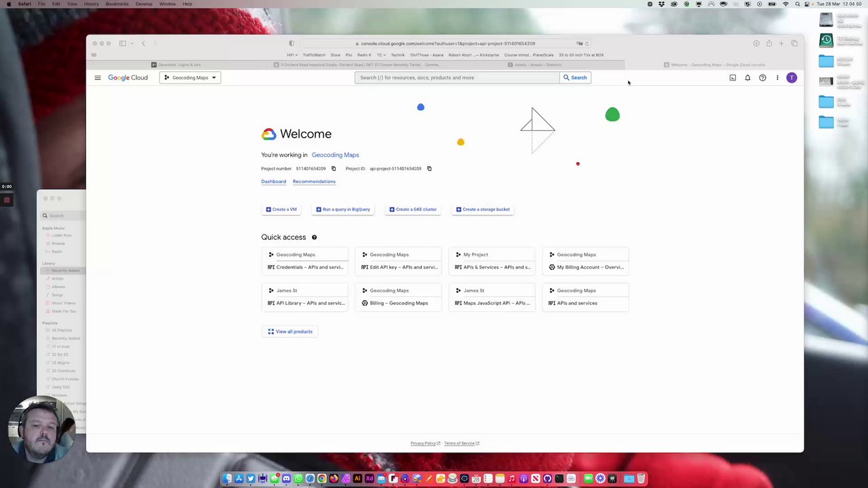Follow the Geocoding Maps project link
Viewport: 868px width, 488px height.
tap(335, 155)
